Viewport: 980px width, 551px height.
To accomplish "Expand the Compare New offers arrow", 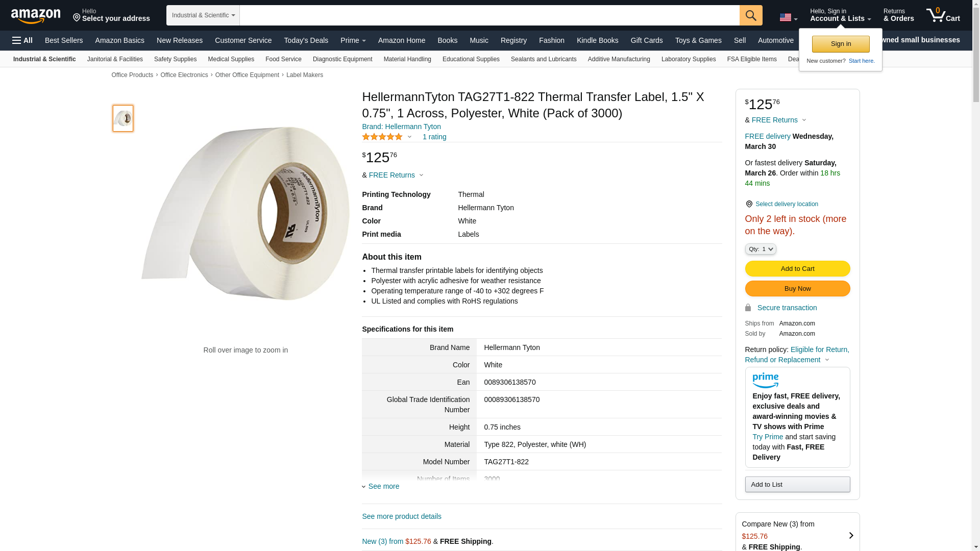I will (x=851, y=536).
